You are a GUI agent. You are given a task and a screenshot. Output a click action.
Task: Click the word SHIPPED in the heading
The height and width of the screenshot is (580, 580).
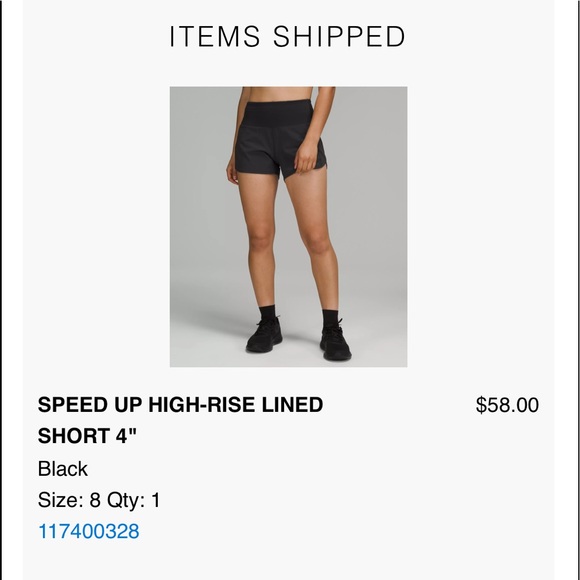click(x=339, y=36)
